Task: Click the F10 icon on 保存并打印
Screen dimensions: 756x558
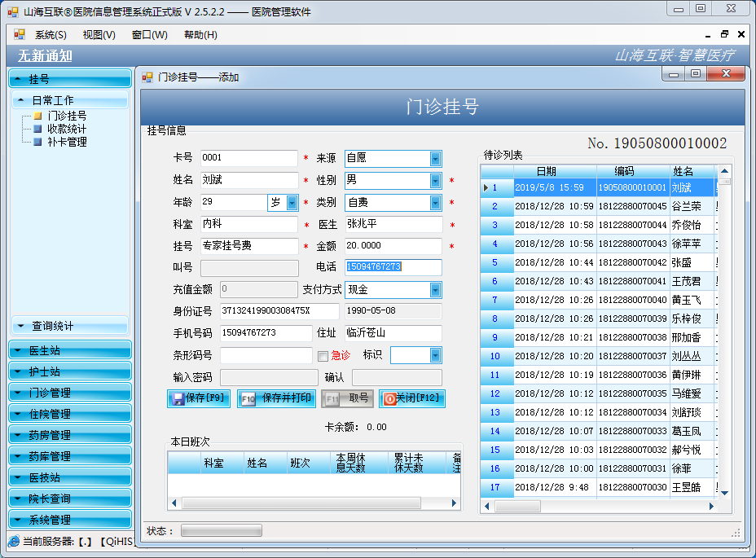Action: point(248,399)
